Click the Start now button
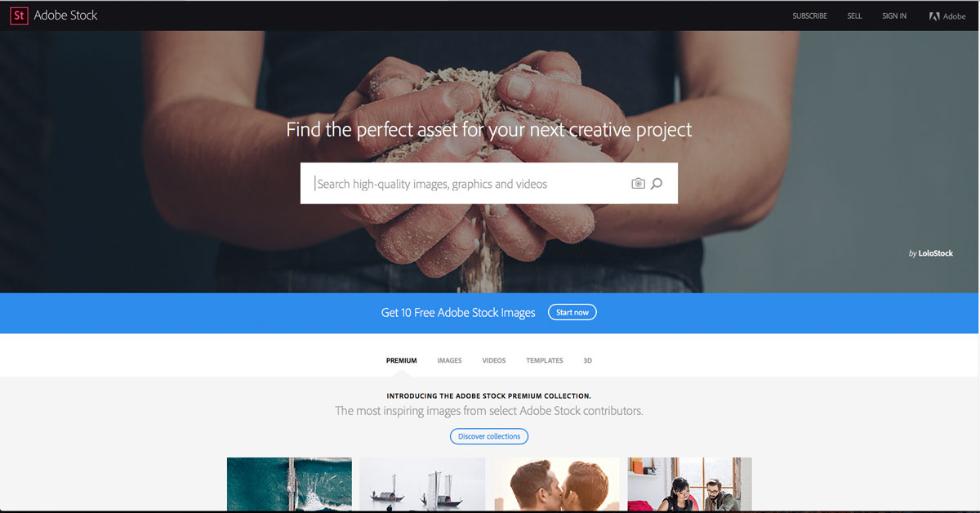 click(x=572, y=312)
